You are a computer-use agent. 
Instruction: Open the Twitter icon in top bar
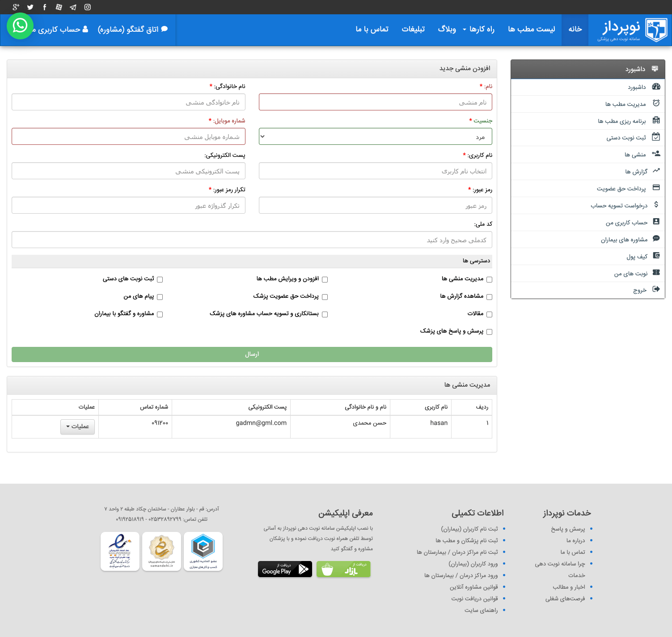pos(30,7)
